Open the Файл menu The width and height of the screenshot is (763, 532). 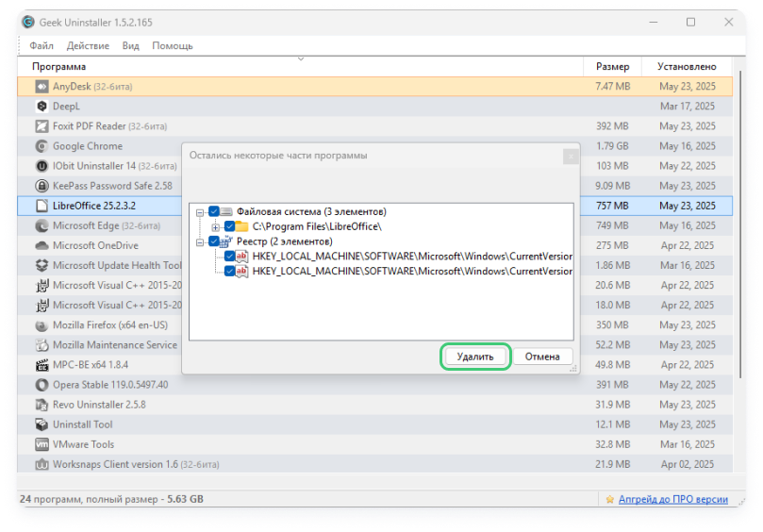tap(41, 45)
